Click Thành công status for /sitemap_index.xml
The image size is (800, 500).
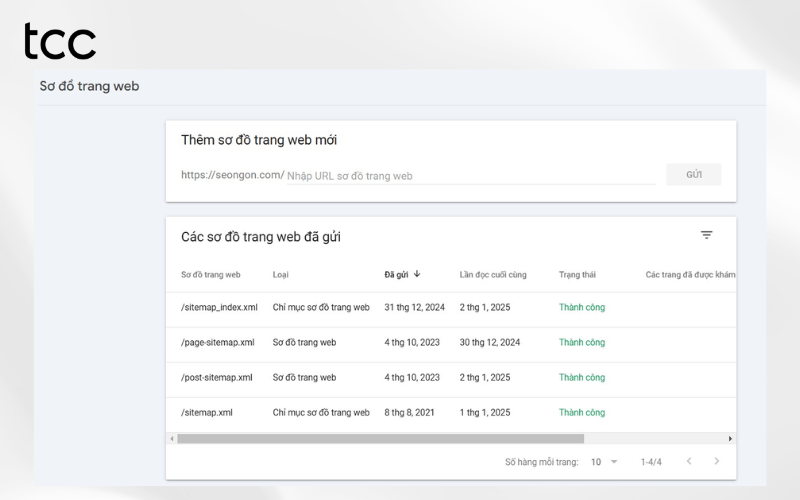point(582,307)
